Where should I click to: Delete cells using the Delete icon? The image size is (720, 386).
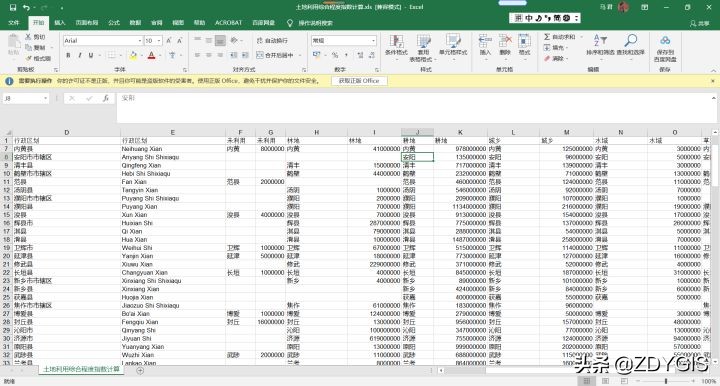click(x=505, y=45)
